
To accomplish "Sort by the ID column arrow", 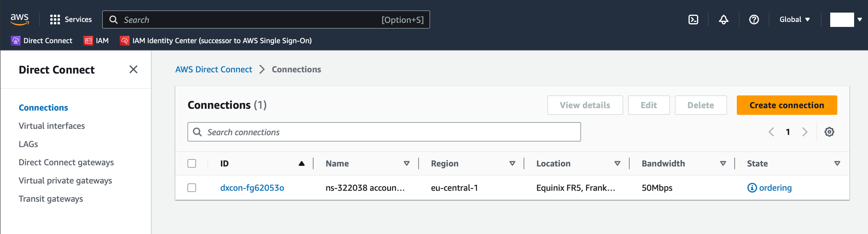I will (301, 164).
